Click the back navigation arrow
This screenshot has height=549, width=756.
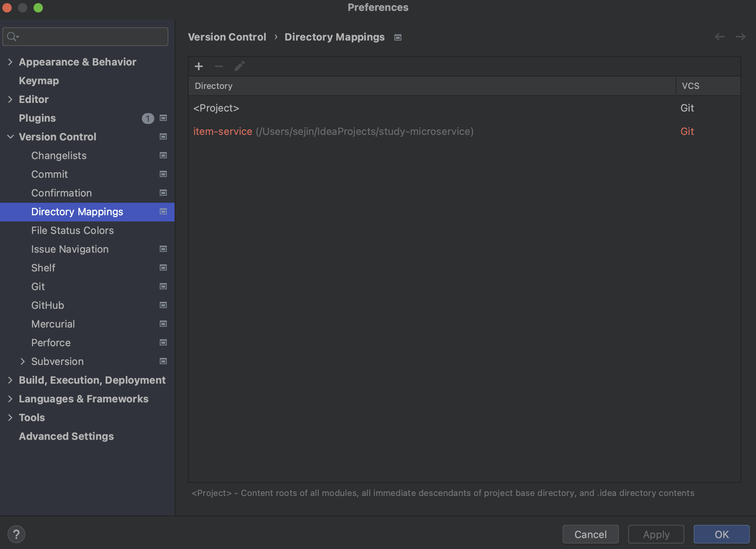coord(719,37)
